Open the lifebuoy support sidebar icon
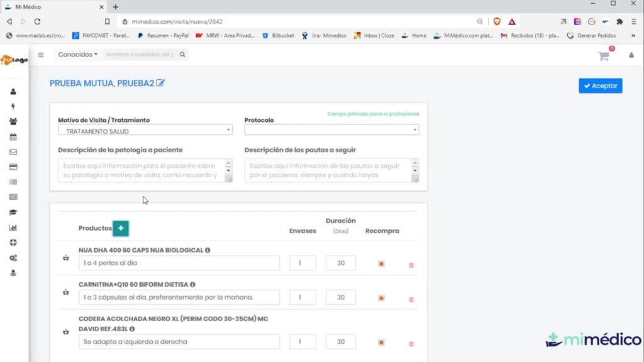 [x=13, y=243]
